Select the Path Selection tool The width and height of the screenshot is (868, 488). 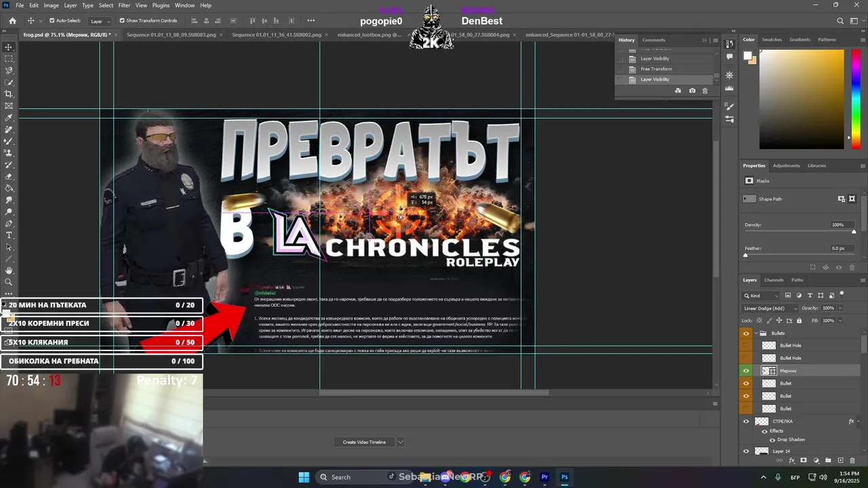pyautogui.click(x=9, y=247)
